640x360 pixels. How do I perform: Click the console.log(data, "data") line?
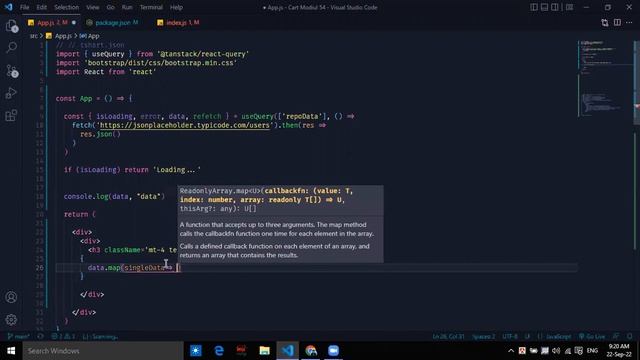pyautogui.click(x=114, y=196)
